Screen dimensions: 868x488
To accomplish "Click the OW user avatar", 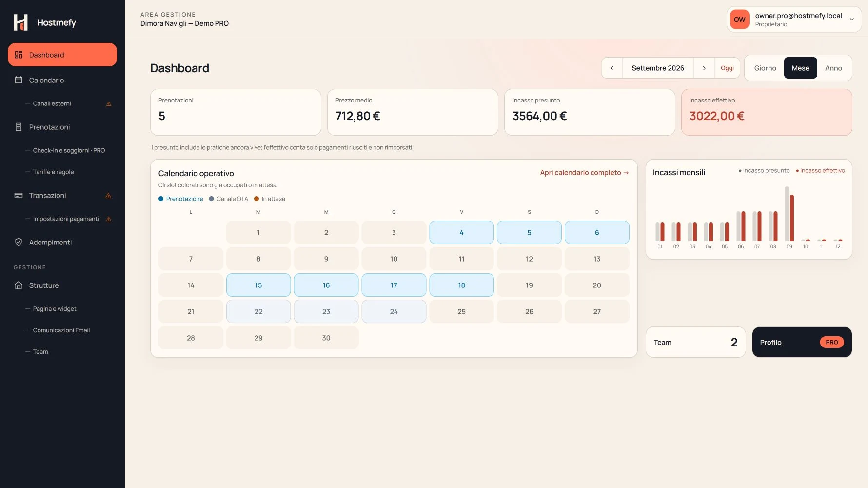I will [x=740, y=20].
